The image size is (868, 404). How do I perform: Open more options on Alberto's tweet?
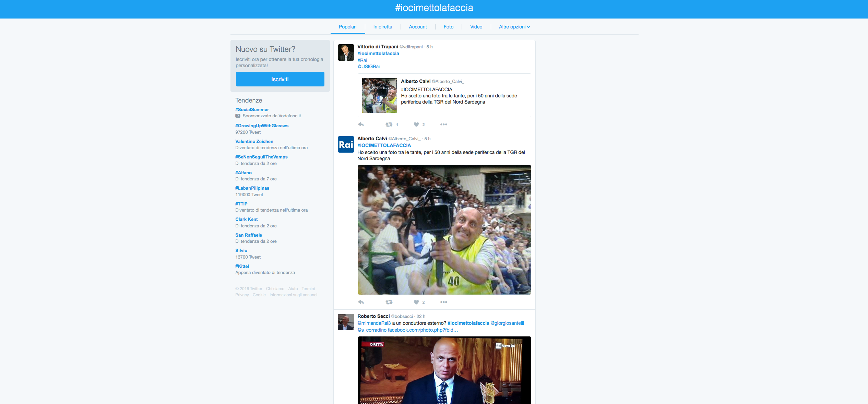(x=443, y=302)
